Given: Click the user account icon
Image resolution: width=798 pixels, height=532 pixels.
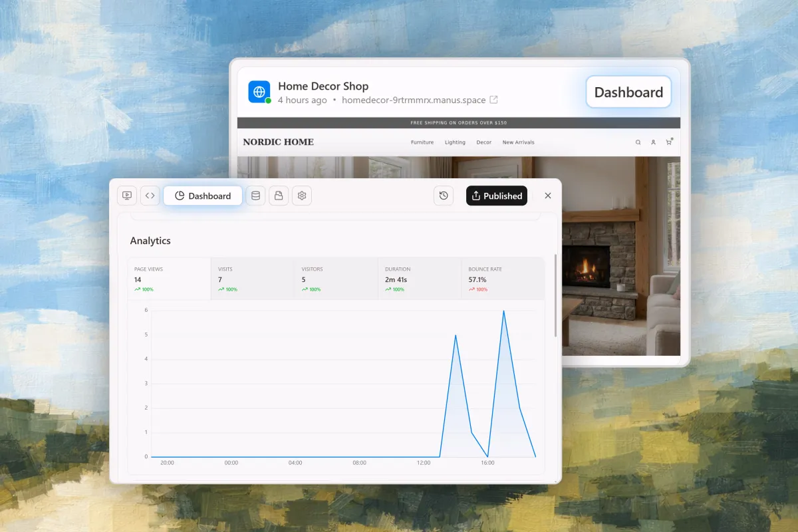Looking at the screenshot, I should [x=654, y=142].
